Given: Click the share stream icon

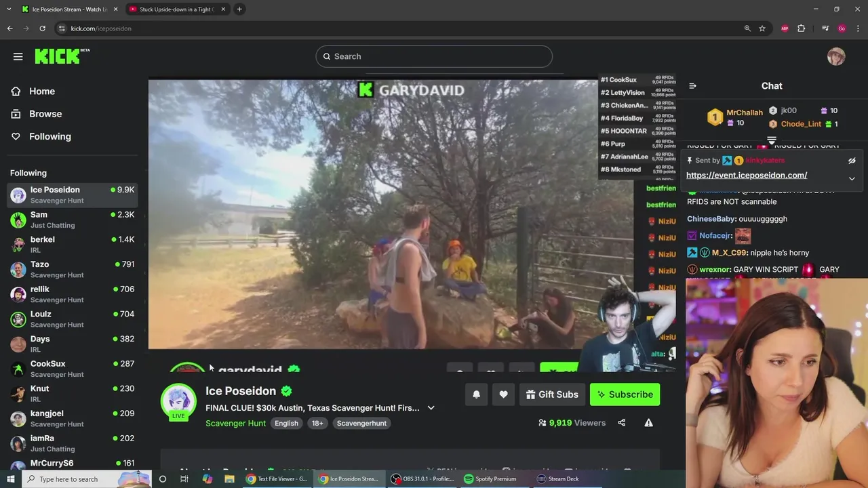Looking at the screenshot, I should tap(621, 423).
